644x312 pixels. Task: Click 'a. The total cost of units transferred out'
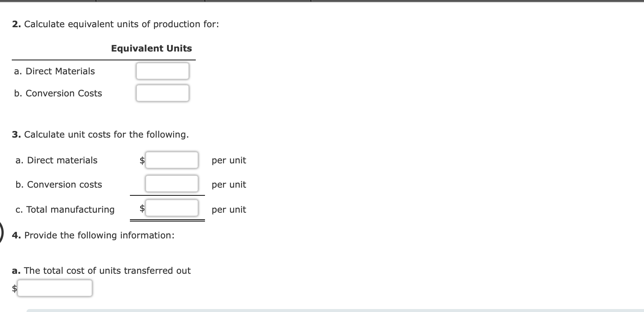[101, 271]
